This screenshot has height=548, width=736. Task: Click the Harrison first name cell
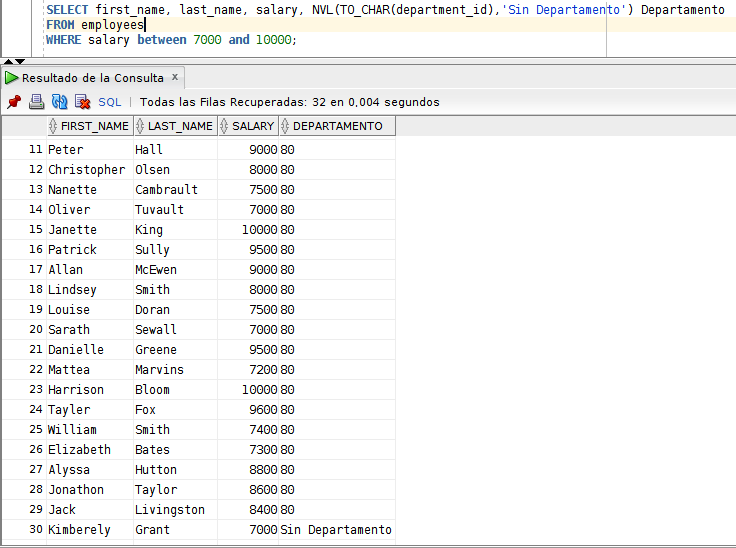(x=76, y=390)
